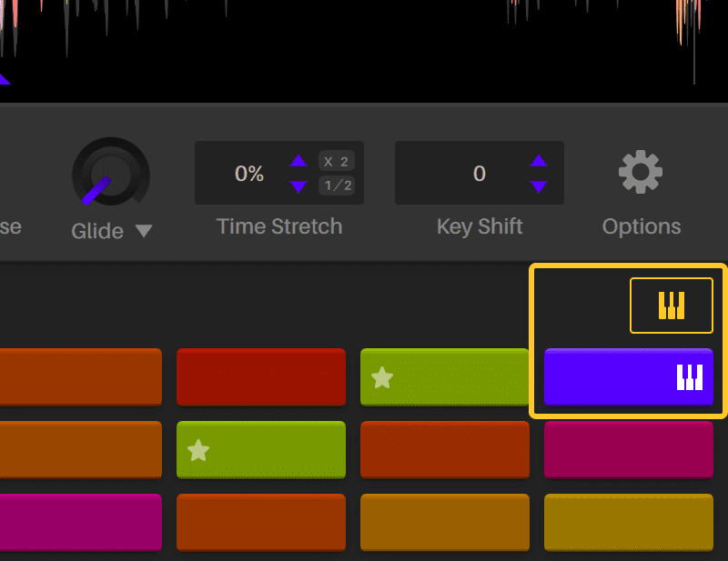This screenshot has width=728, height=561.
Task: Click the Key Shift value showing 0
Action: click(480, 174)
